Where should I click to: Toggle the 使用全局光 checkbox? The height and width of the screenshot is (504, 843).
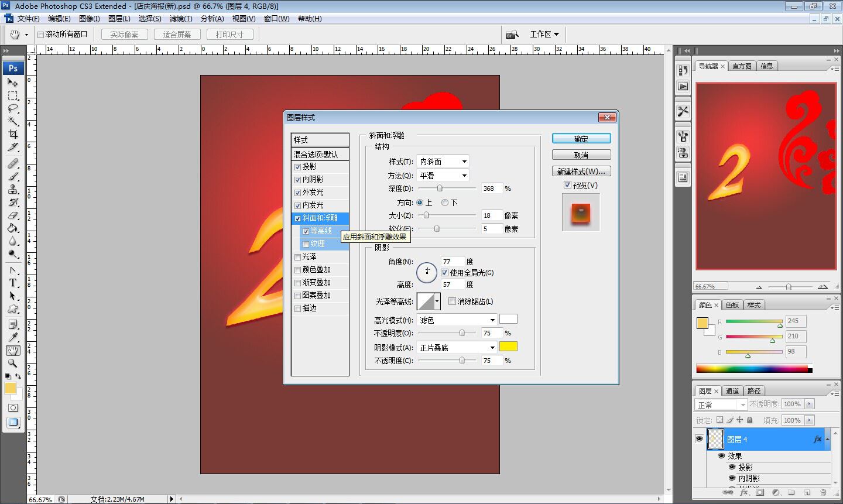pos(444,273)
